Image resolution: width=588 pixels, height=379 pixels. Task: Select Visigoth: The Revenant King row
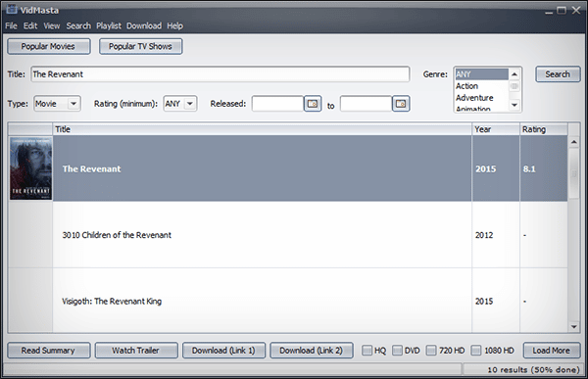click(288, 301)
